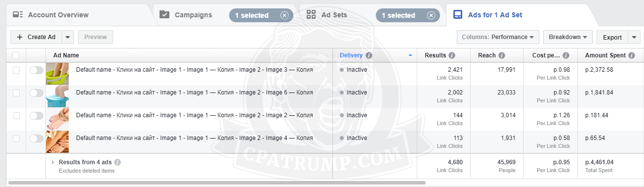The height and width of the screenshot is (187, 644).
Task: Click the Ad Sets grid icon
Action: pyautogui.click(x=311, y=15)
